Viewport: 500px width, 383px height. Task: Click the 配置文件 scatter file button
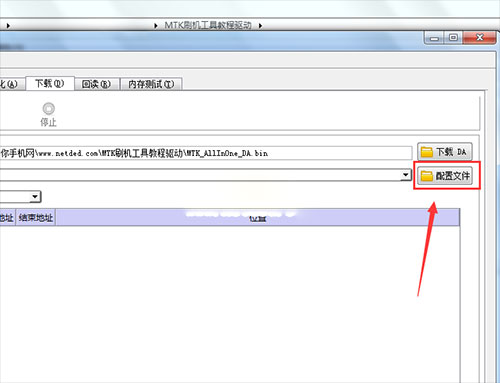445,176
